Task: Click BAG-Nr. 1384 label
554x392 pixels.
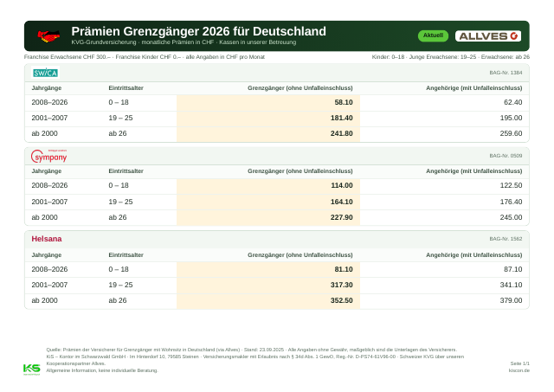Action: click(506, 73)
